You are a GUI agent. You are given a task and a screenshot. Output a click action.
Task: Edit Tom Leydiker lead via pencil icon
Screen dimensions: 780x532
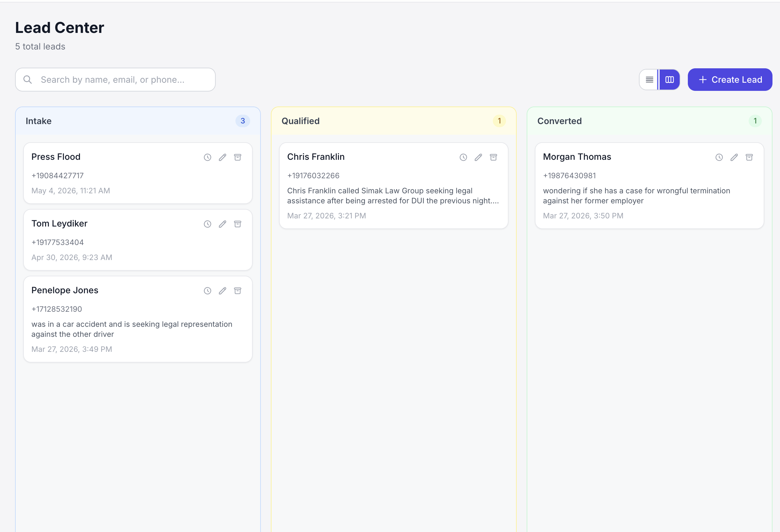coord(223,224)
